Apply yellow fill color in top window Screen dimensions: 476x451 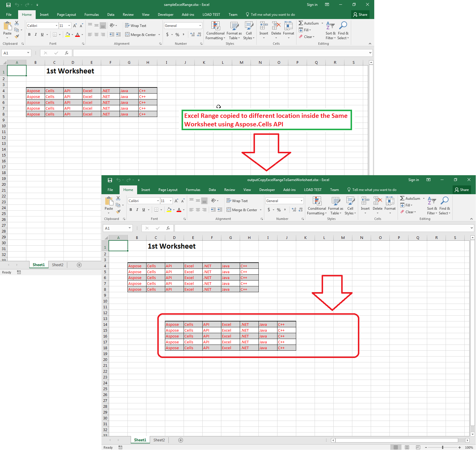pyautogui.click(x=68, y=35)
